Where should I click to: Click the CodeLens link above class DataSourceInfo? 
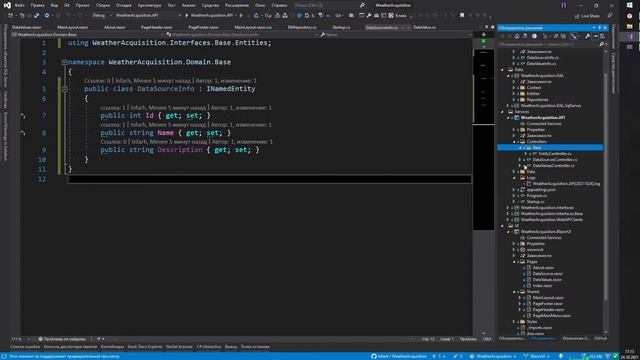pyautogui.click(x=97, y=81)
